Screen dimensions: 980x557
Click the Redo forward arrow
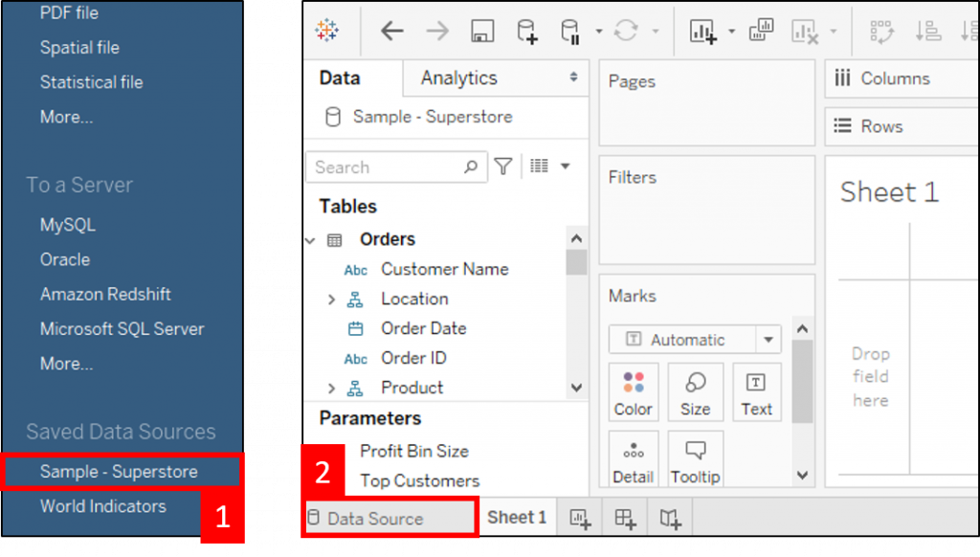pyautogui.click(x=436, y=31)
